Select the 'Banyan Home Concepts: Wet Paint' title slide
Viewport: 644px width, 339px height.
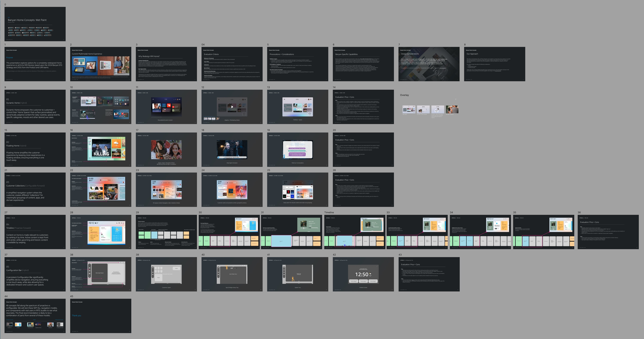[35, 24]
